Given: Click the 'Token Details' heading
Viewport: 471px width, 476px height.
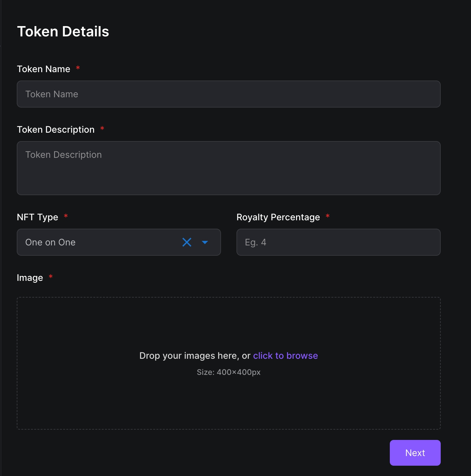Looking at the screenshot, I should [63, 32].
